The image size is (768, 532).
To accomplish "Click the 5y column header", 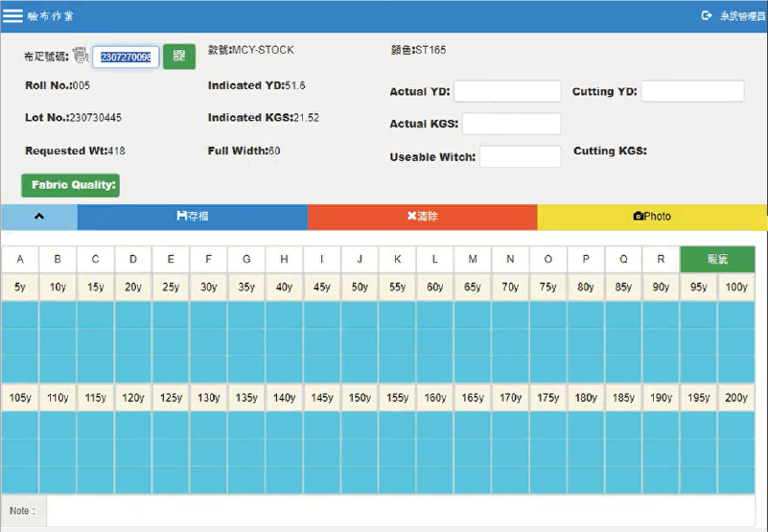I will pos(20,287).
